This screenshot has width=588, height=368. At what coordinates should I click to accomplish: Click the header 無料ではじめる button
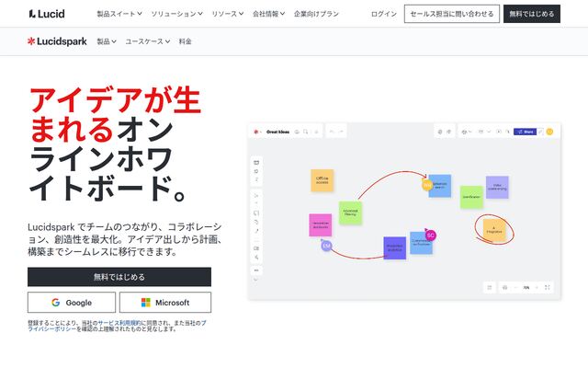click(x=532, y=14)
